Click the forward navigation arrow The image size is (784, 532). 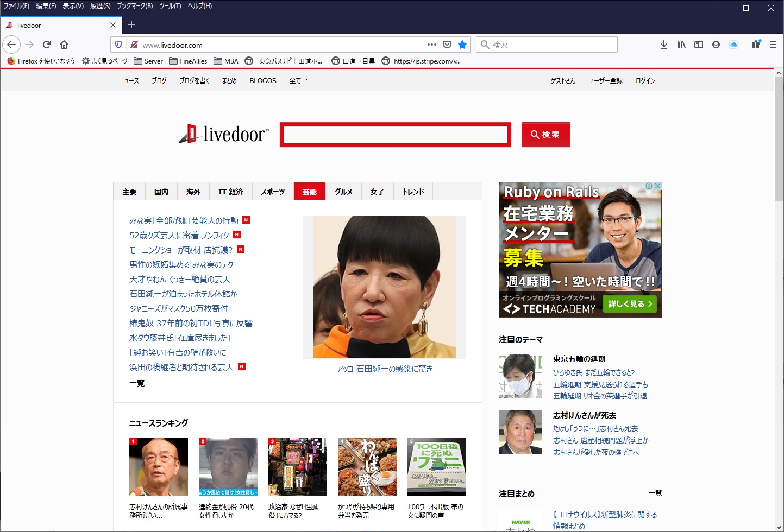click(29, 45)
